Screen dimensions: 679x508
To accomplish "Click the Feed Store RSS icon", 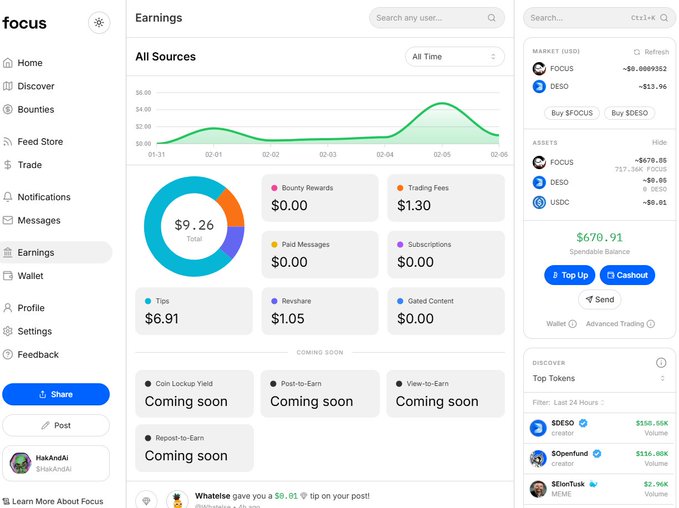I will [8, 142].
